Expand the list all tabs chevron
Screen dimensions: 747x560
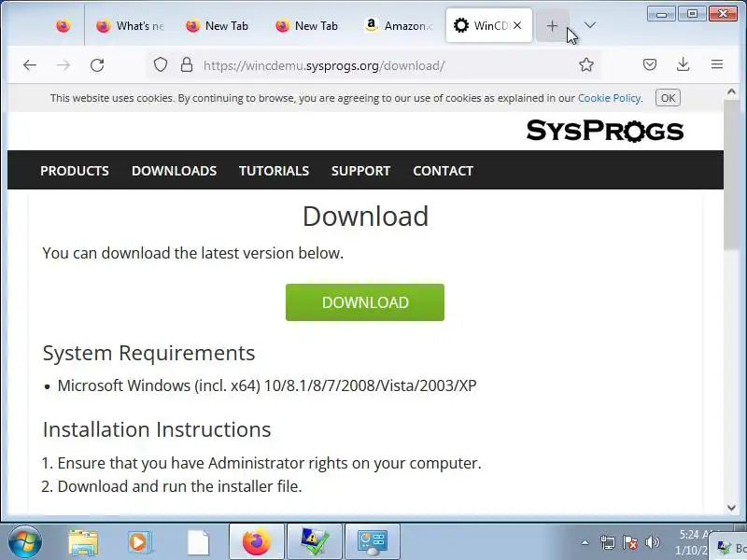point(590,25)
